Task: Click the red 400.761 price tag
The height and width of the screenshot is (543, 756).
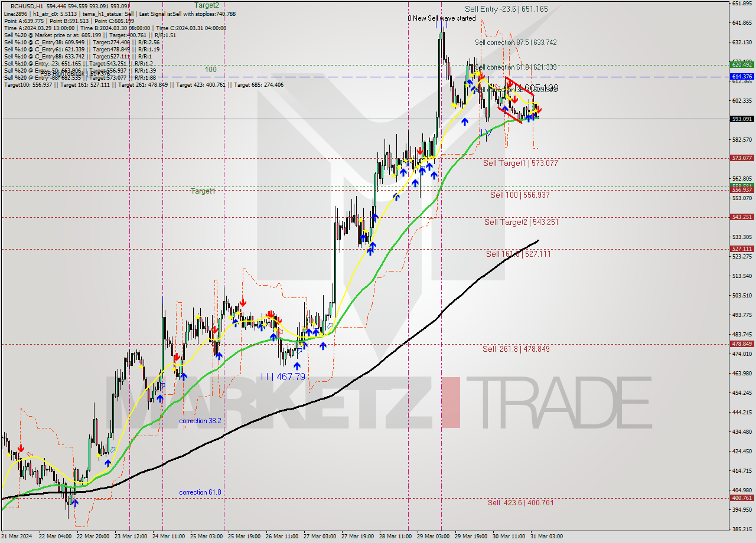Action: (x=742, y=498)
